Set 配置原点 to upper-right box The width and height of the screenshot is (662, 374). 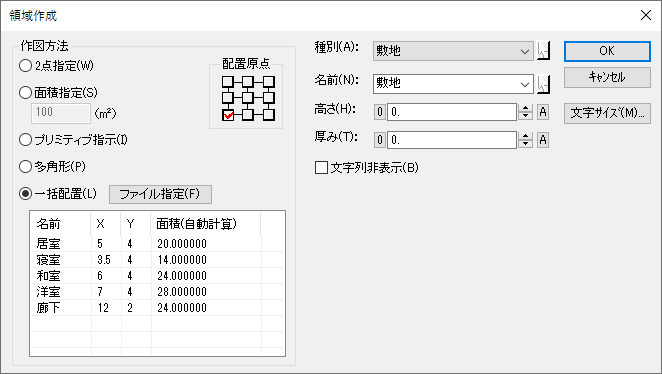click(269, 81)
